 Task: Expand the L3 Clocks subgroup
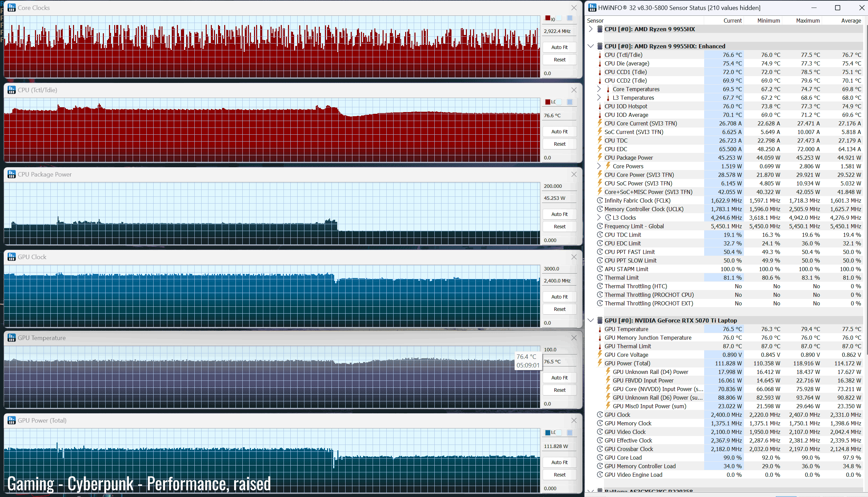599,218
